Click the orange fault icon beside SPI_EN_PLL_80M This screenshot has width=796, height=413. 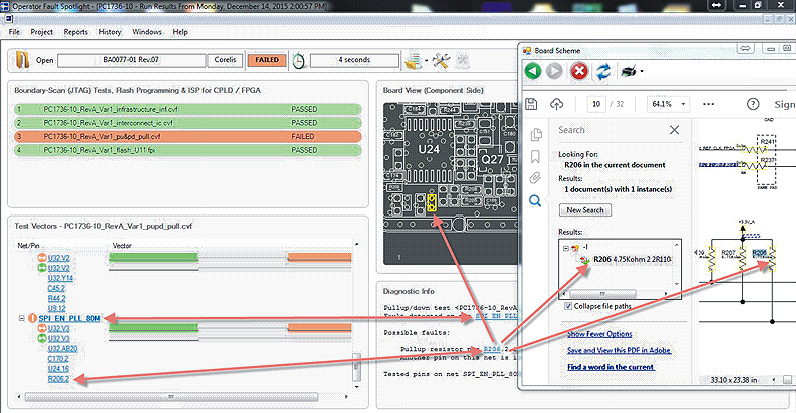coord(32,318)
